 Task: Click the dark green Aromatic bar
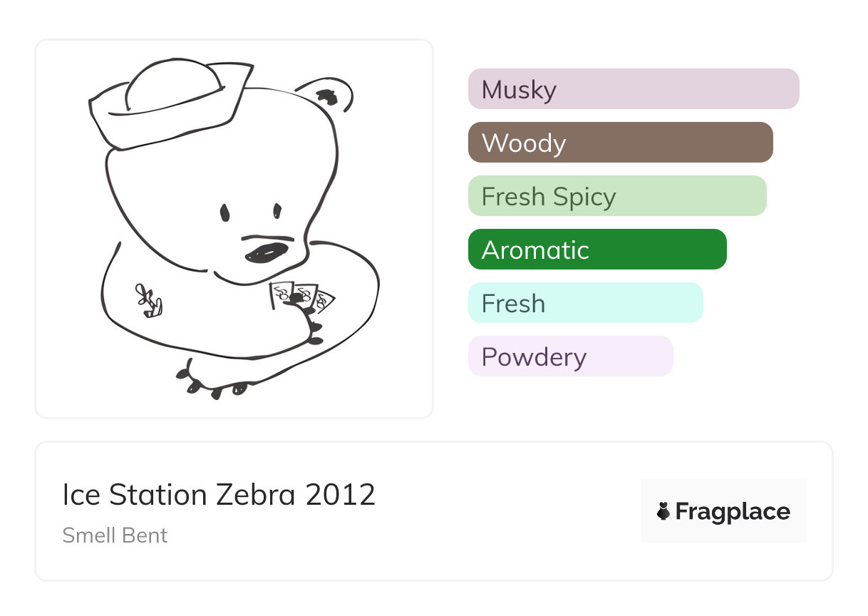[596, 250]
